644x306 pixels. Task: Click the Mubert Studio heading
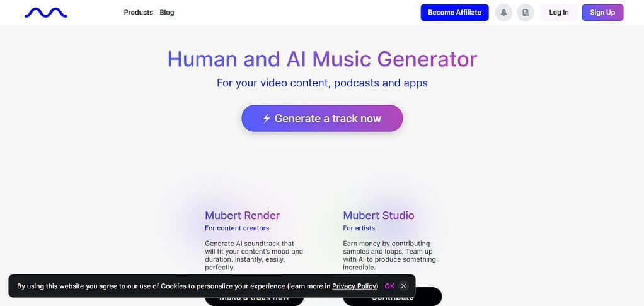tap(379, 215)
